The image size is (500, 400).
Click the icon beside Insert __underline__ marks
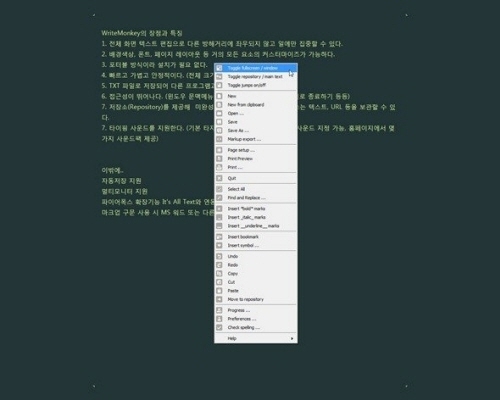tap(219, 226)
